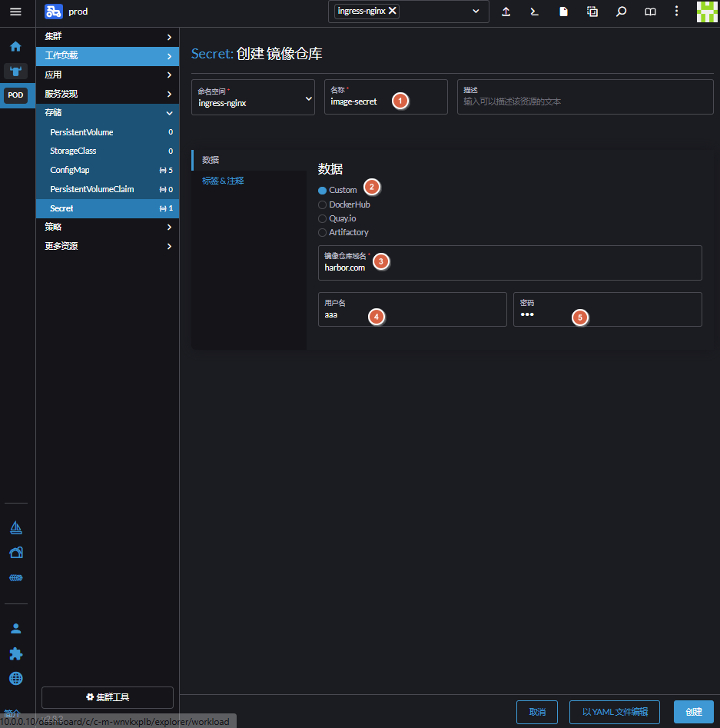Open the three-dot more options menu
Image resolution: width=720 pixels, height=728 pixels.
click(x=676, y=11)
